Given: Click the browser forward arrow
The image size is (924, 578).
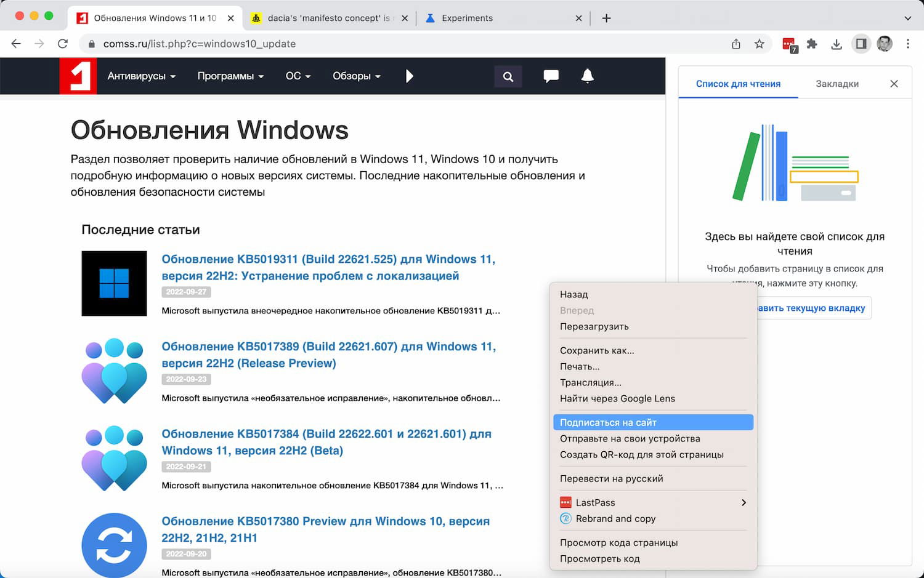Looking at the screenshot, I should (x=39, y=44).
